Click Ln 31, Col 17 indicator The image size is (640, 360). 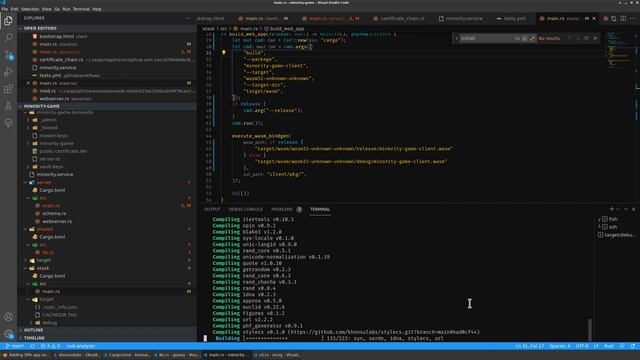[x=529, y=346]
